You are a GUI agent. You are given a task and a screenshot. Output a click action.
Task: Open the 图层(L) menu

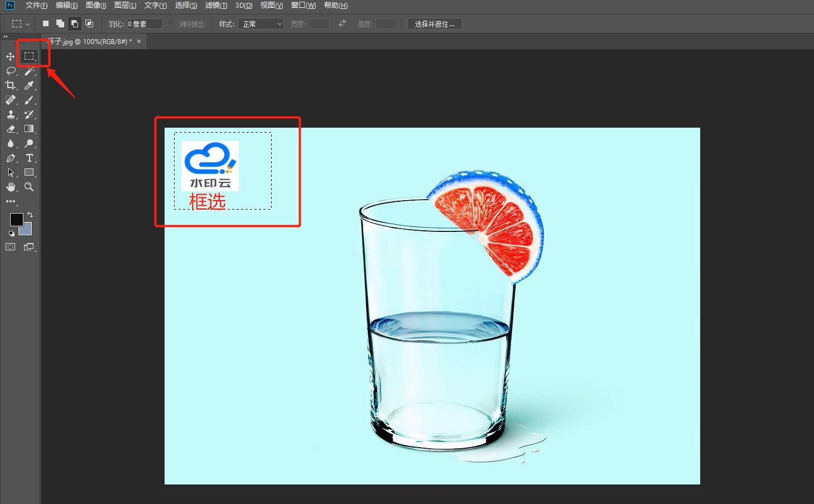pyautogui.click(x=125, y=6)
